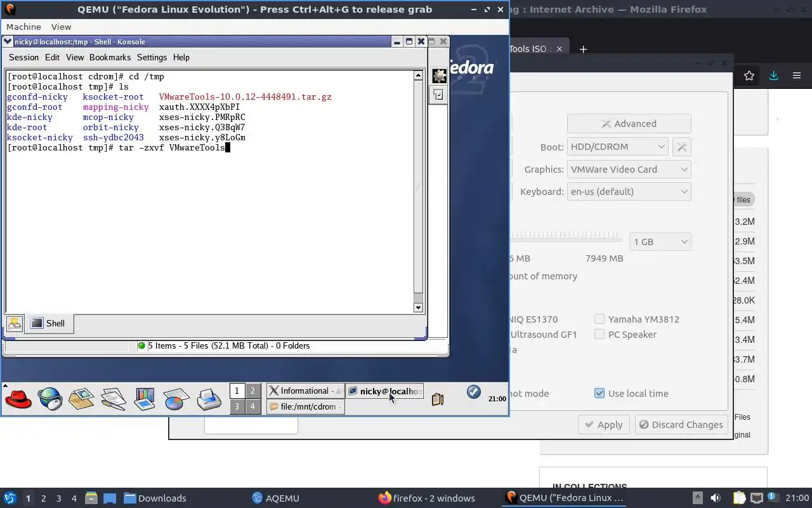The height and width of the screenshot is (508, 812).
Task: Toggle the Yamaha YM3812 checkbox
Action: coord(599,319)
